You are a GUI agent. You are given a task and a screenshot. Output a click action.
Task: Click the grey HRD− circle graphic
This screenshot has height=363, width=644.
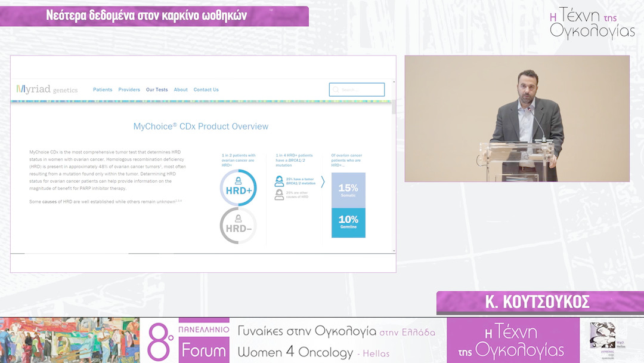[238, 226]
